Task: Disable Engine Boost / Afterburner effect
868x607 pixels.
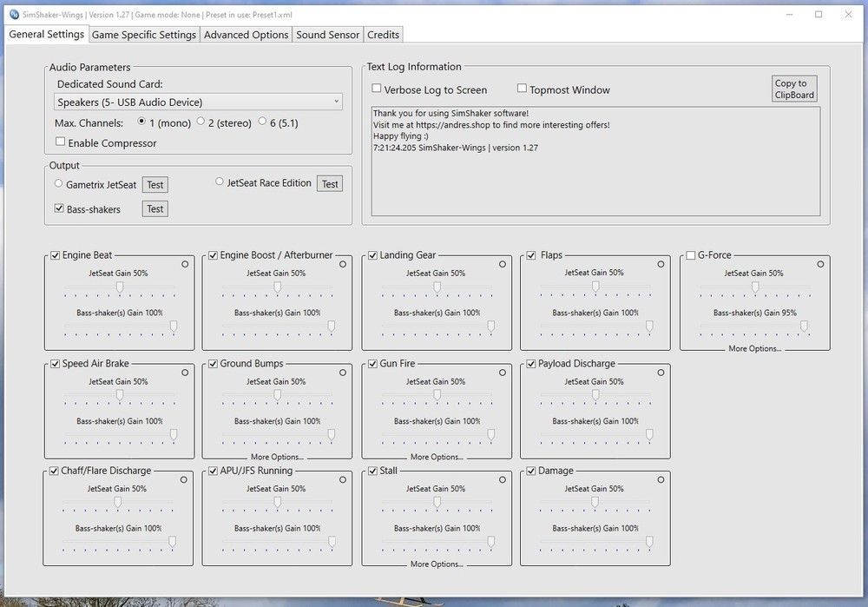Action: pos(214,255)
